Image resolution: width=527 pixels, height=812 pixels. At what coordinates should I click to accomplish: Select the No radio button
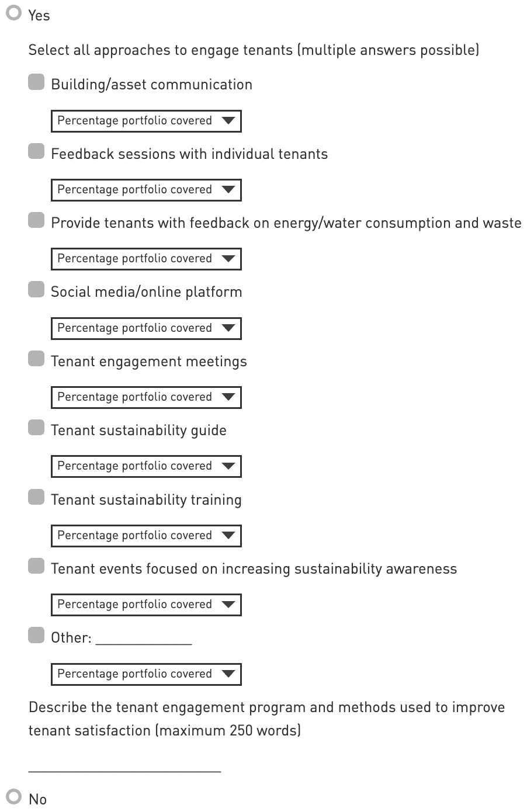pos(13,796)
